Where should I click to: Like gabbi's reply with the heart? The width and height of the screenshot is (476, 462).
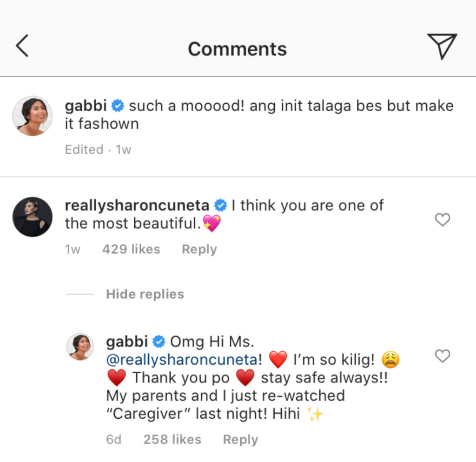coord(442,356)
